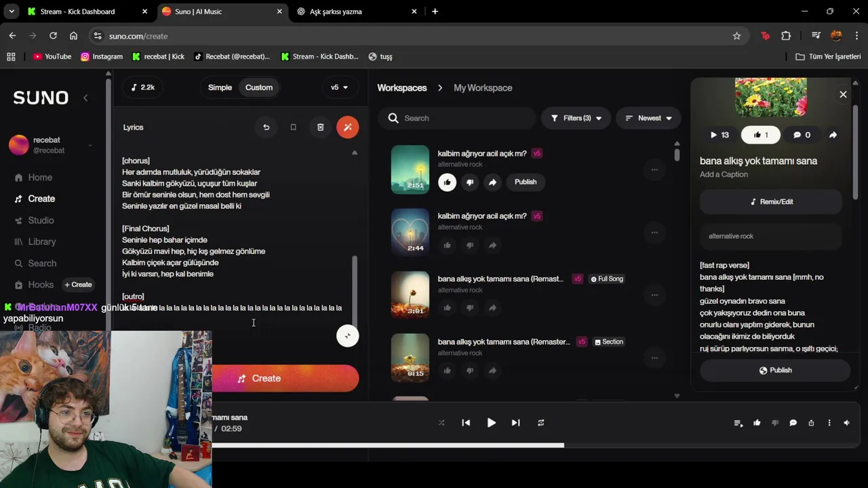Dislike the 'bana alkış yok' Full Song track
Viewport: 868px width, 488px height.
click(x=469, y=308)
